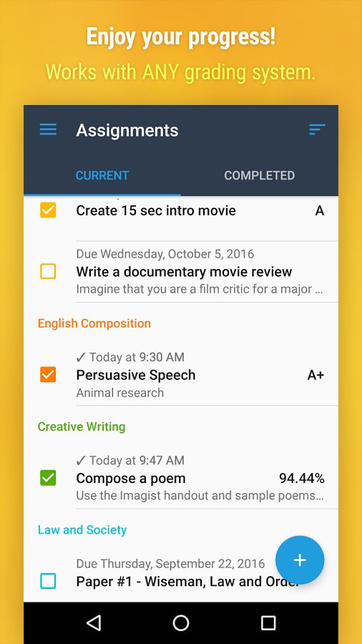Switch to the COMPLETED tab
This screenshot has width=362, height=644.
point(260,175)
